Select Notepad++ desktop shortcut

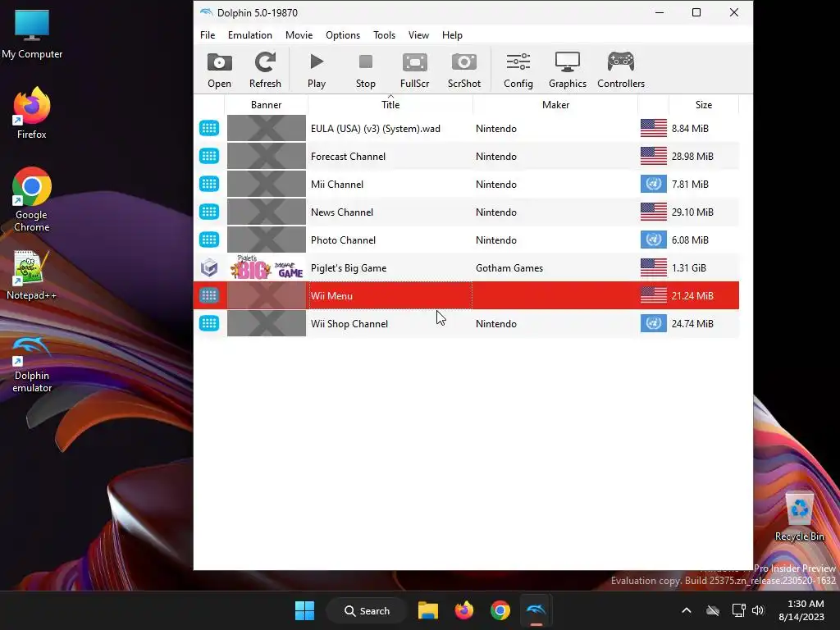[x=32, y=276]
